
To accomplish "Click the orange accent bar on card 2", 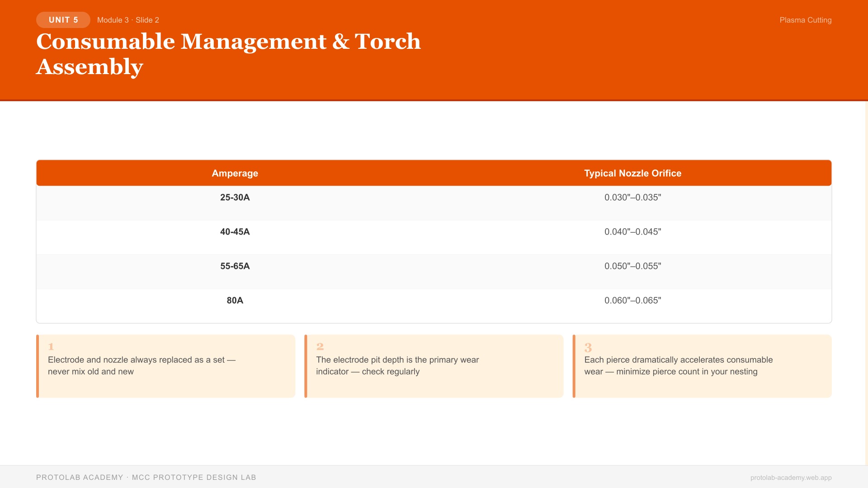I will click(x=306, y=366).
